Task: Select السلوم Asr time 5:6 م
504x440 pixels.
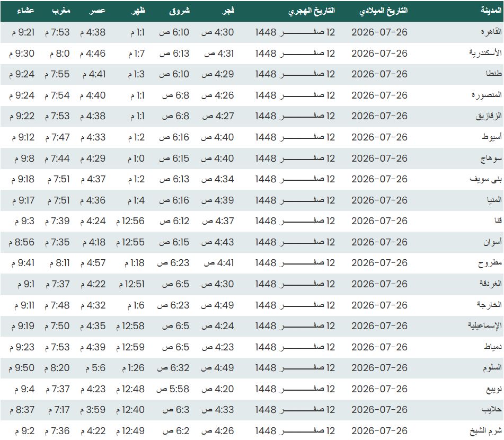Action: point(95,368)
